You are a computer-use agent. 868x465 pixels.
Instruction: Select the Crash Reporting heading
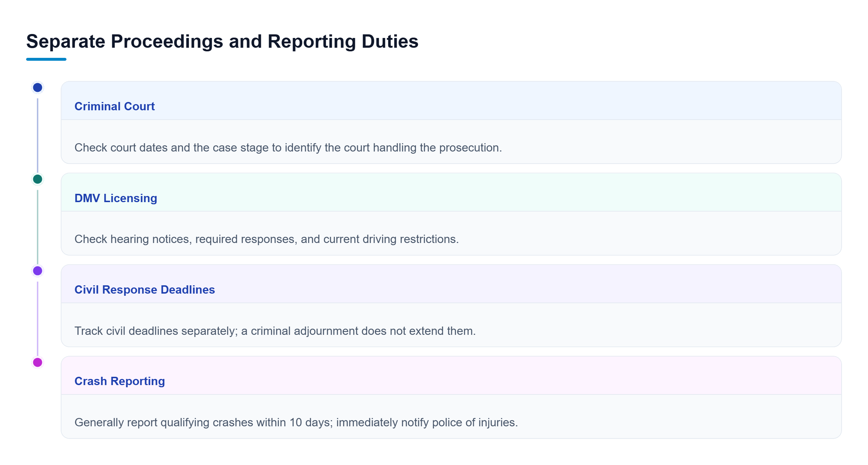coord(120,381)
